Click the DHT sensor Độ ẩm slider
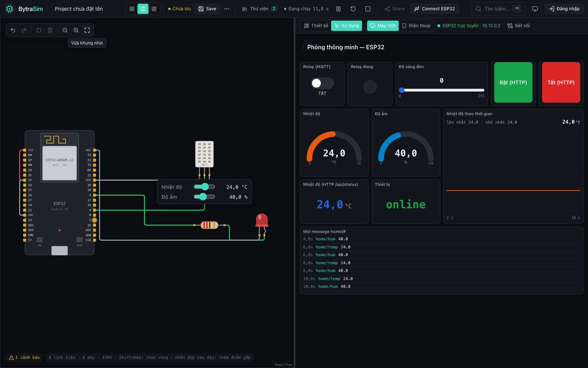 click(204, 197)
